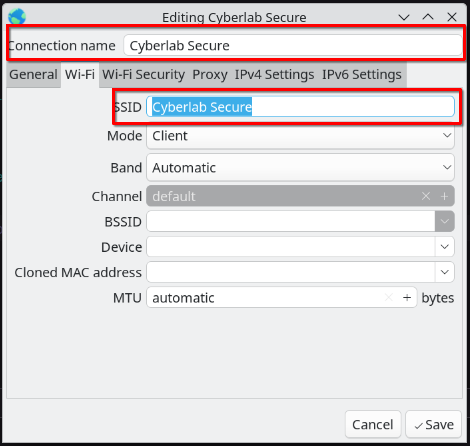
Task: Select the General tab
Action: click(33, 74)
